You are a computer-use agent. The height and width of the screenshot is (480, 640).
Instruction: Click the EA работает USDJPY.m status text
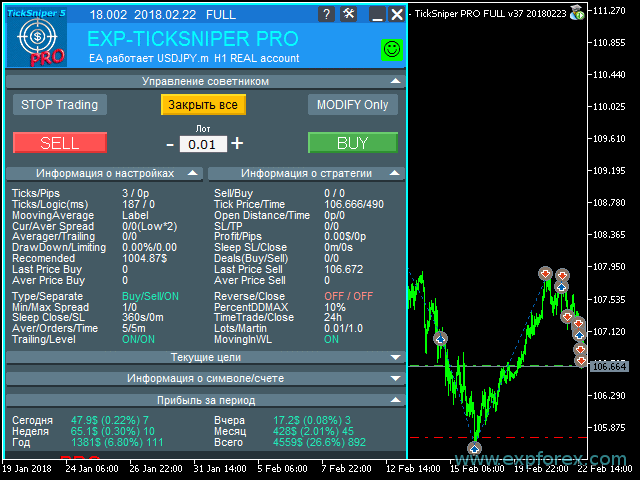pos(194,58)
